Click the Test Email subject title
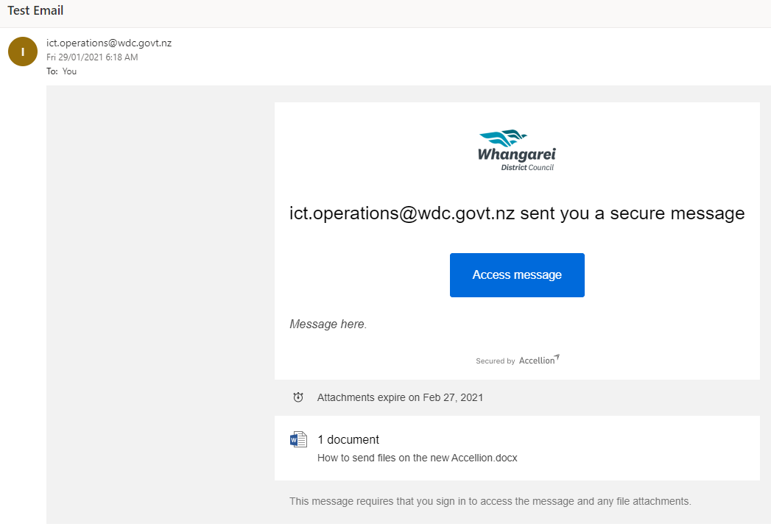 (35, 11)
